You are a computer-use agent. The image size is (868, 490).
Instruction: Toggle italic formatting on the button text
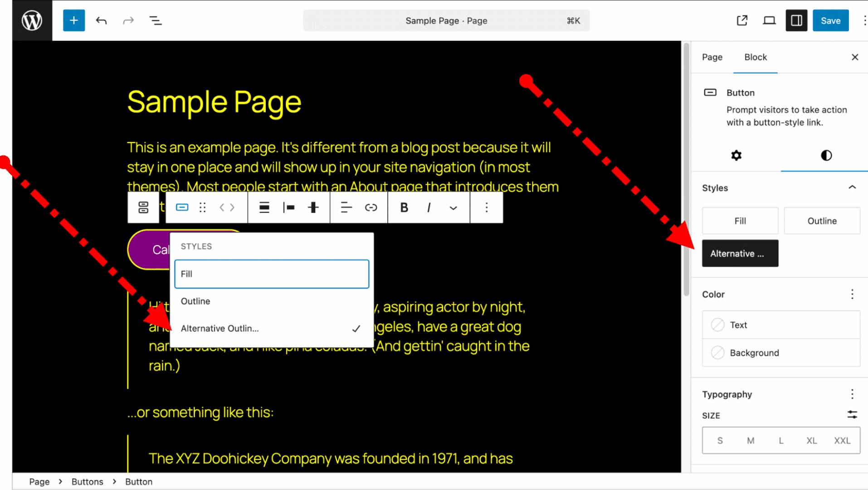tap(428, 207)
